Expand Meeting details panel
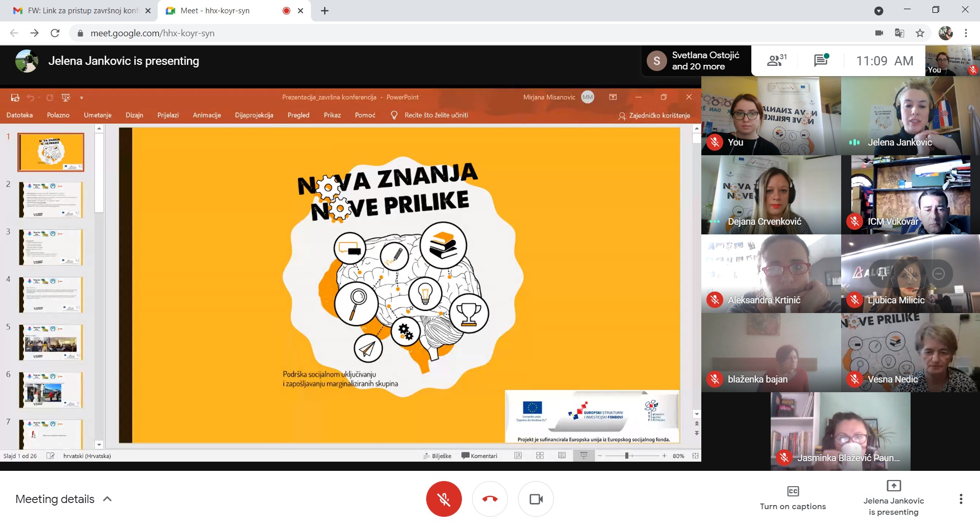Viewport: 980px width, 526px height. (64, 499)
